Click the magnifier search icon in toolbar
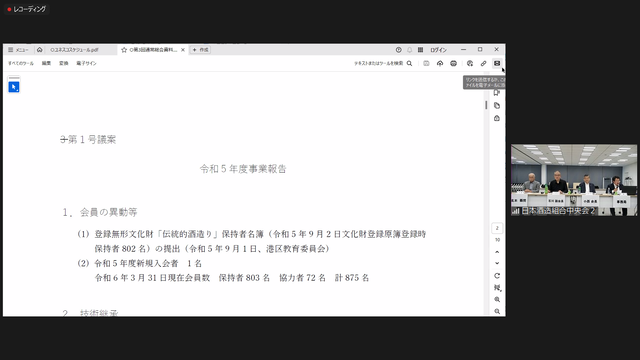640x360 pixels. tap(409, 63)
